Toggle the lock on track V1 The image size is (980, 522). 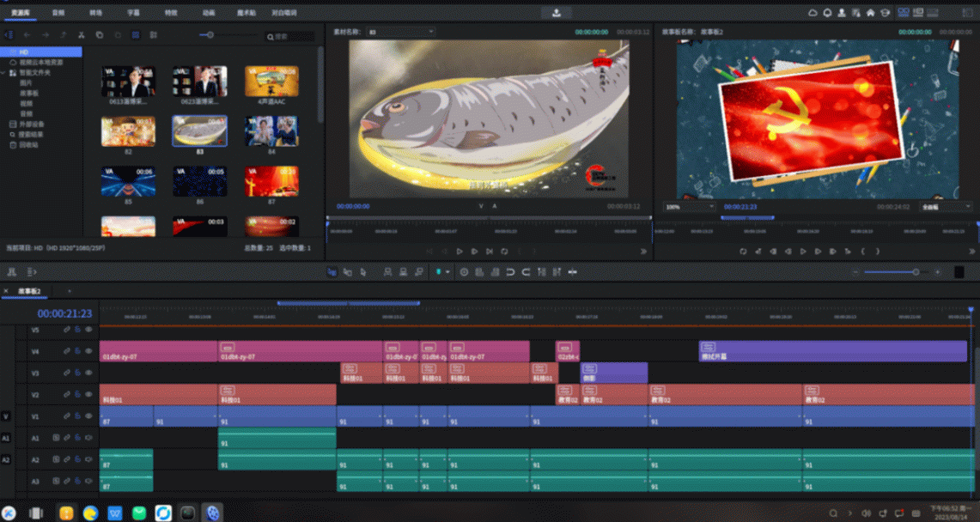(x=77, y=416)
